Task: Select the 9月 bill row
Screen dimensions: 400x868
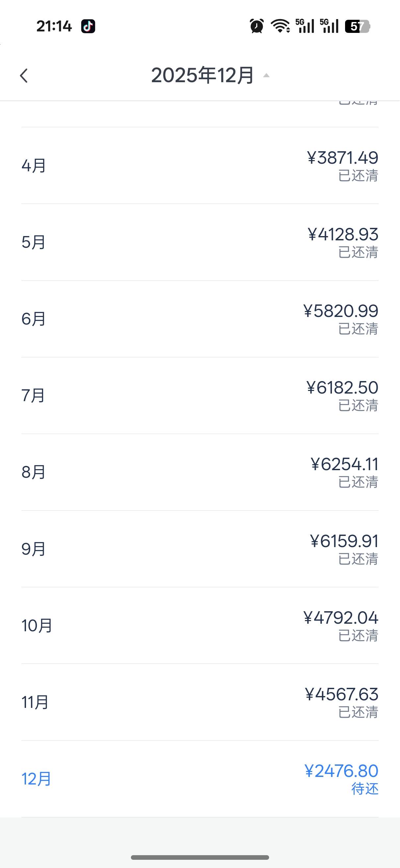Action: (x=200, y=548)
